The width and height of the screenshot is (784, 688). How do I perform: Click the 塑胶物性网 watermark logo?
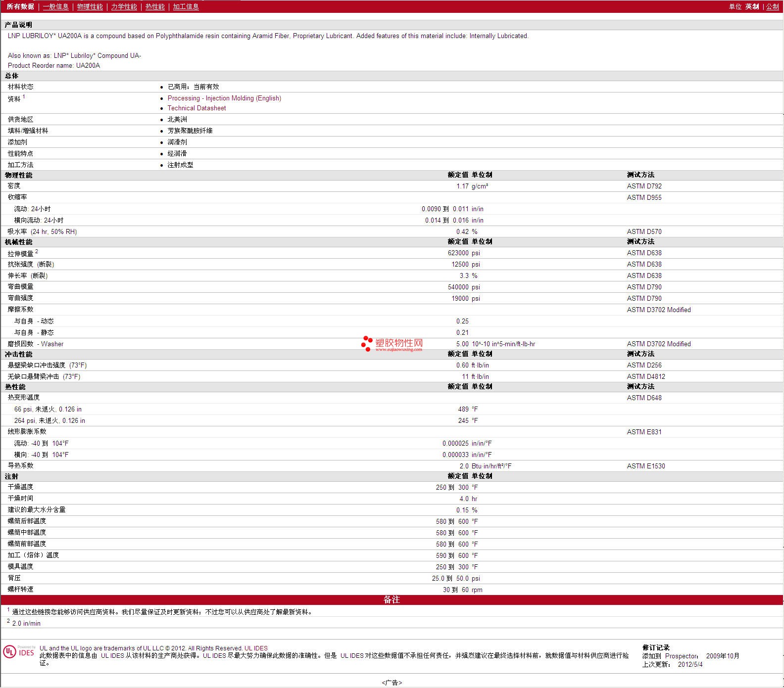(x=392, y=344)
